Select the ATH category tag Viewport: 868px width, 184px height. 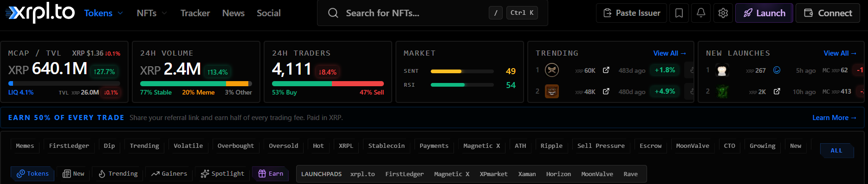(x=520, y=146)
